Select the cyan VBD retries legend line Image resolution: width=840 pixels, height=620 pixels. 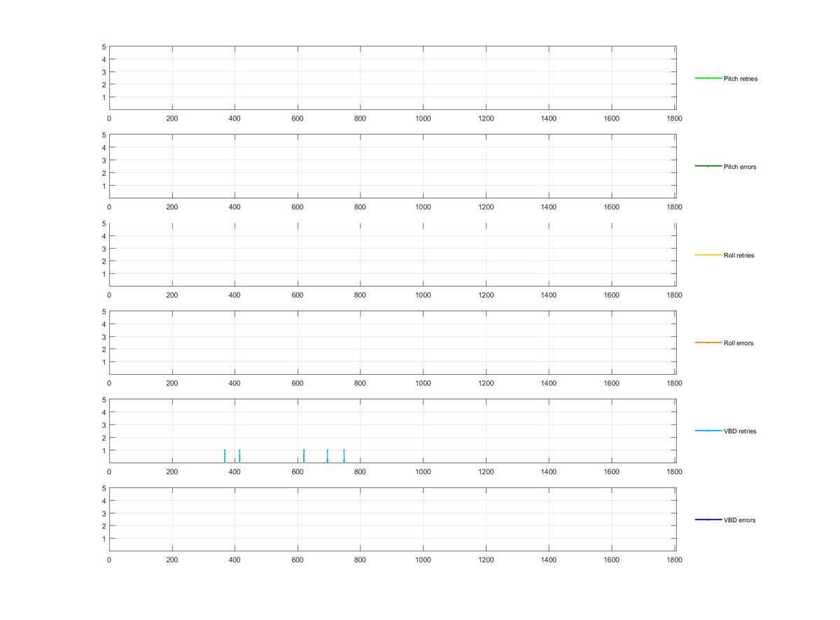click(x=708, y=431)
